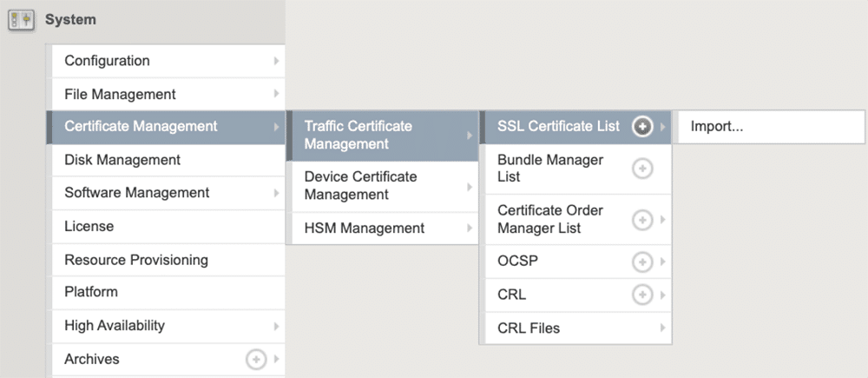Select Device Certificate Management
This screenshot has width=868, height=378.
360,185
